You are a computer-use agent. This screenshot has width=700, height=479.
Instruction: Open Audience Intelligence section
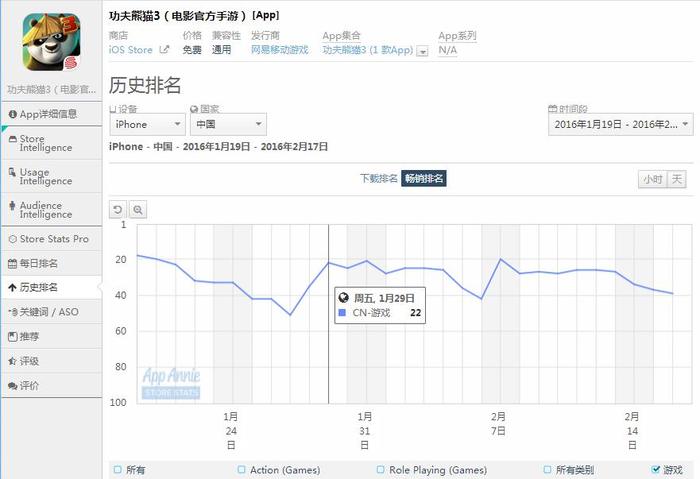tap(51, 210)
